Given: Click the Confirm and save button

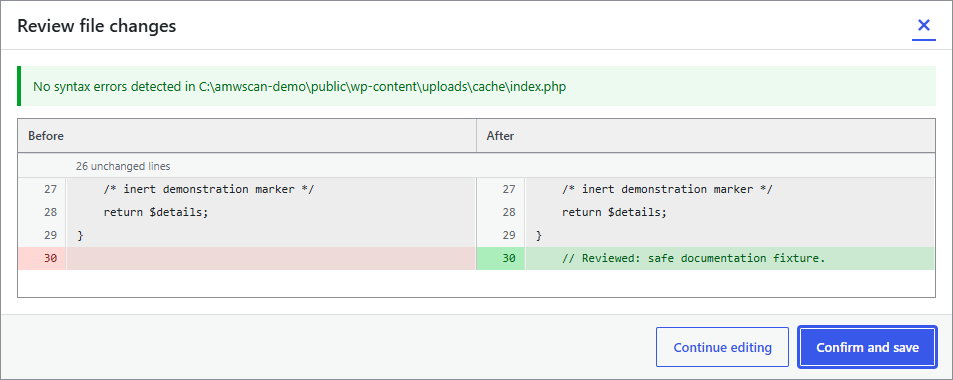Looking at the screenshot, I should pos(867,348).
